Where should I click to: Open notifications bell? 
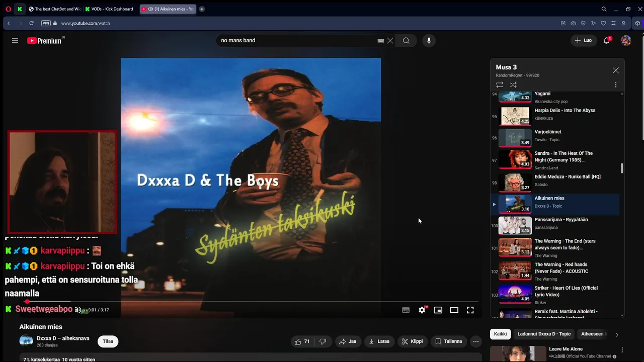click(607, 40)
